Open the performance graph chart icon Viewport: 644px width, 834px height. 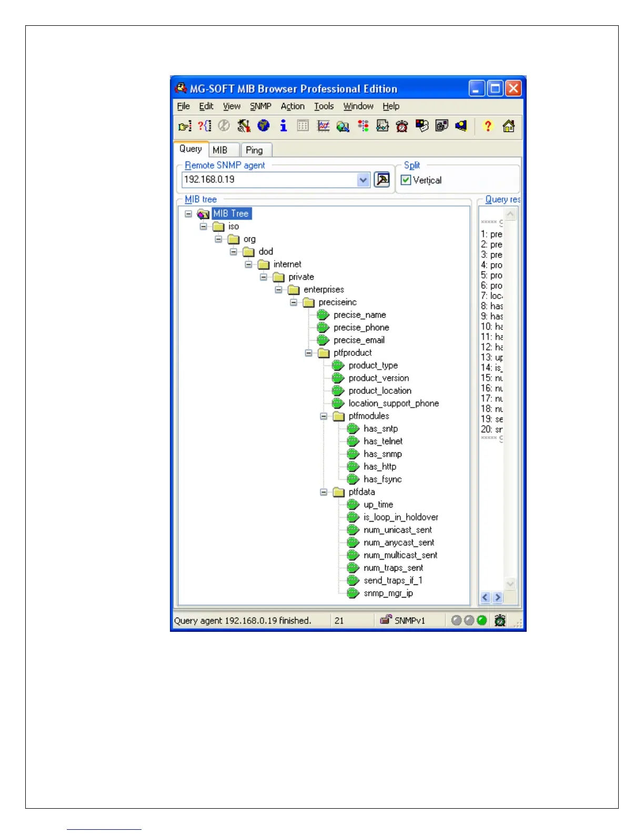(x=323, y=126)
